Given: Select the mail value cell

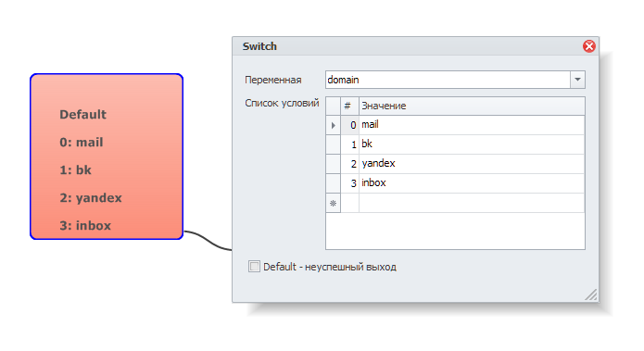Looking at the screenshot, I should [x=472, y=125].
